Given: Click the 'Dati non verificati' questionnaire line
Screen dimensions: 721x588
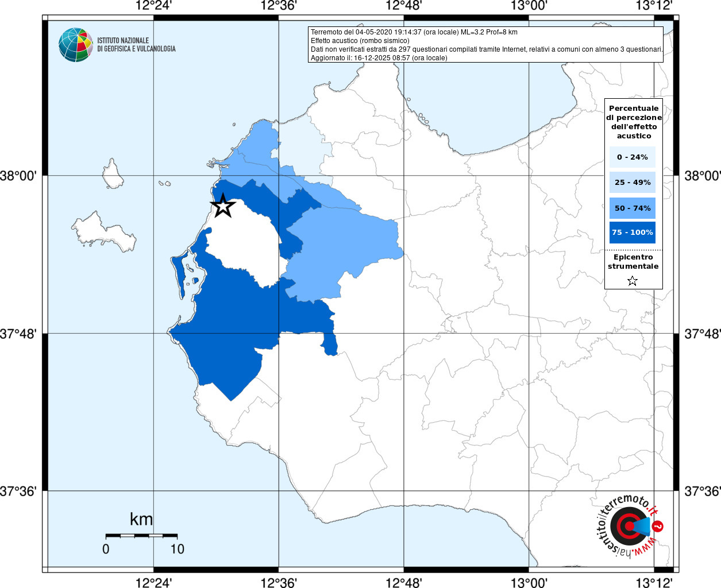Looking at the screenshot, I should [487, 49].
